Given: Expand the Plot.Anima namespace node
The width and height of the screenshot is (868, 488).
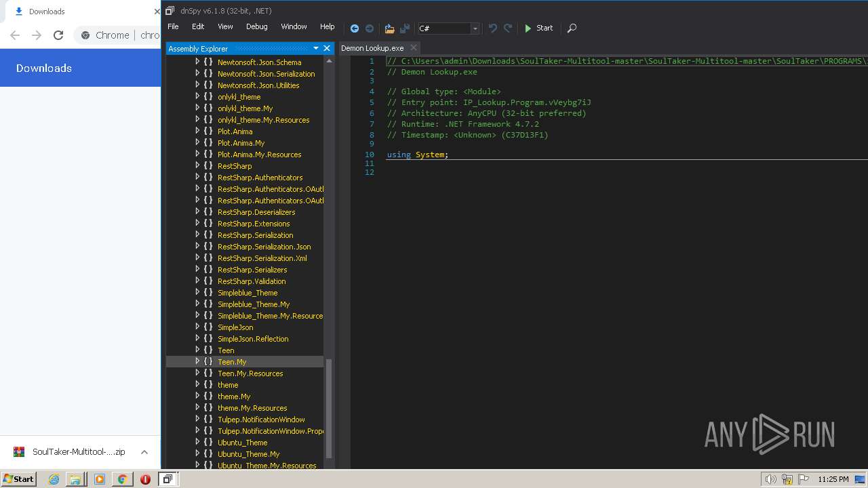Looking at the screenshot, I should pyautogui.click(x=197, y=131).
